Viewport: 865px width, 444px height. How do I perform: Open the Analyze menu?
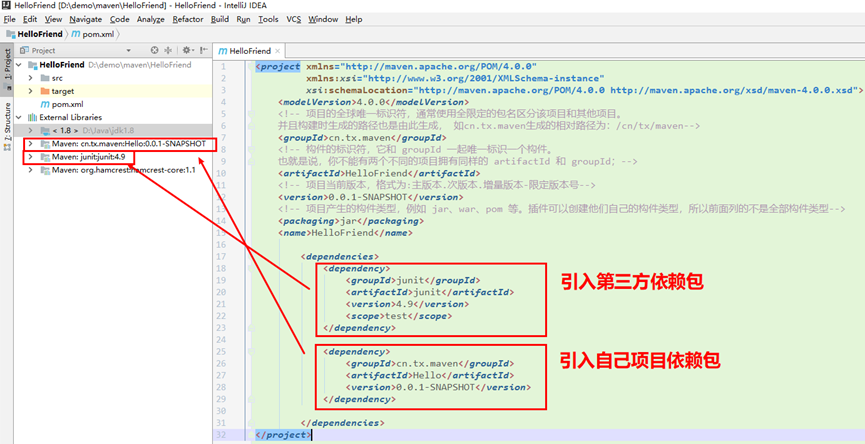click(x=151, y=19)
